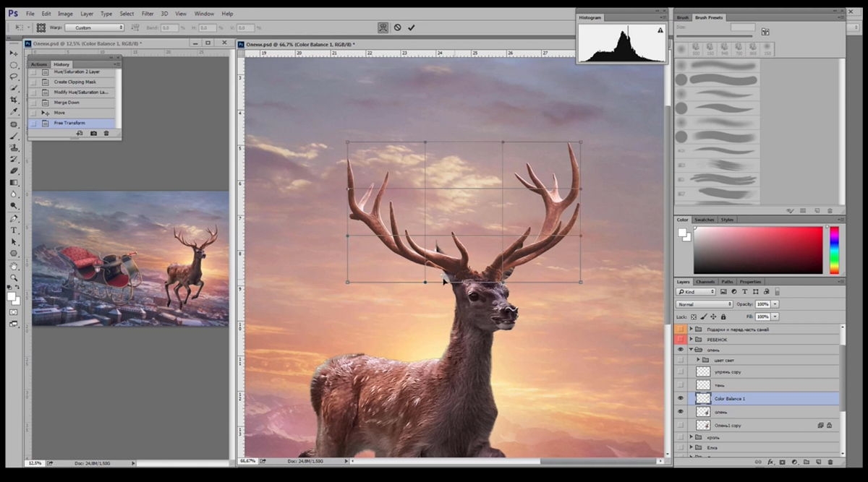Select the Eyedropper tool

click(x=13, y=111)
